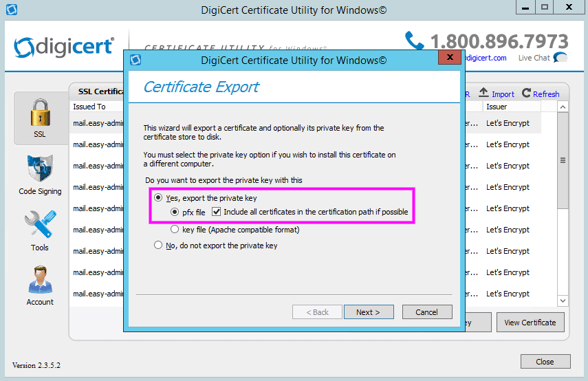Image resolution: width=588 pixels, height=381 pixels.
Task: Click the Next button in the wizard
Action: [x=369, y=312]
